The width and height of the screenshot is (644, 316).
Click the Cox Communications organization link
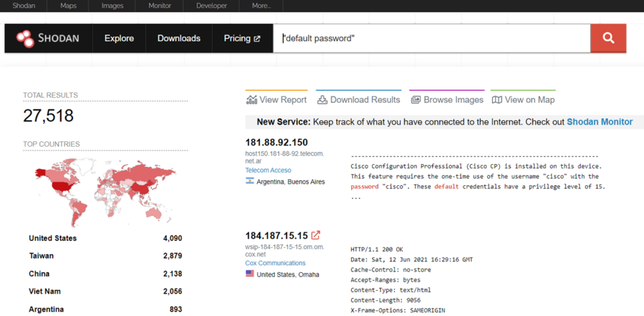click(x=275, y=263)
